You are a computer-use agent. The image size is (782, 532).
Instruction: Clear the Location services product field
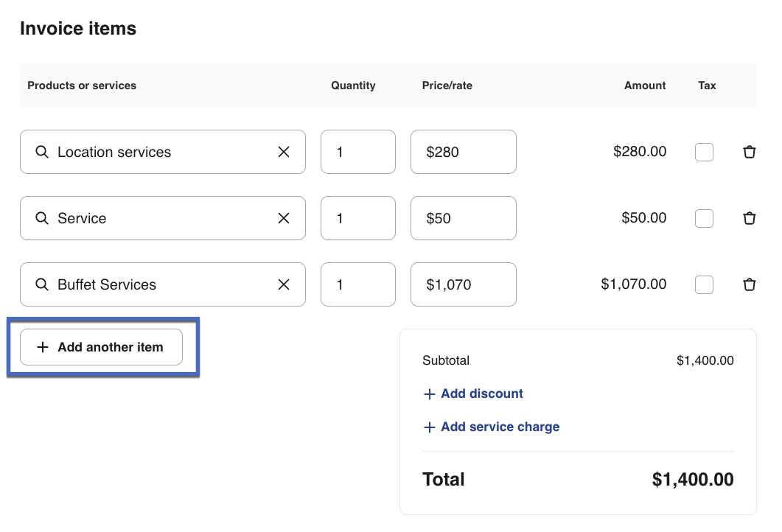click(x=284, y=153)
